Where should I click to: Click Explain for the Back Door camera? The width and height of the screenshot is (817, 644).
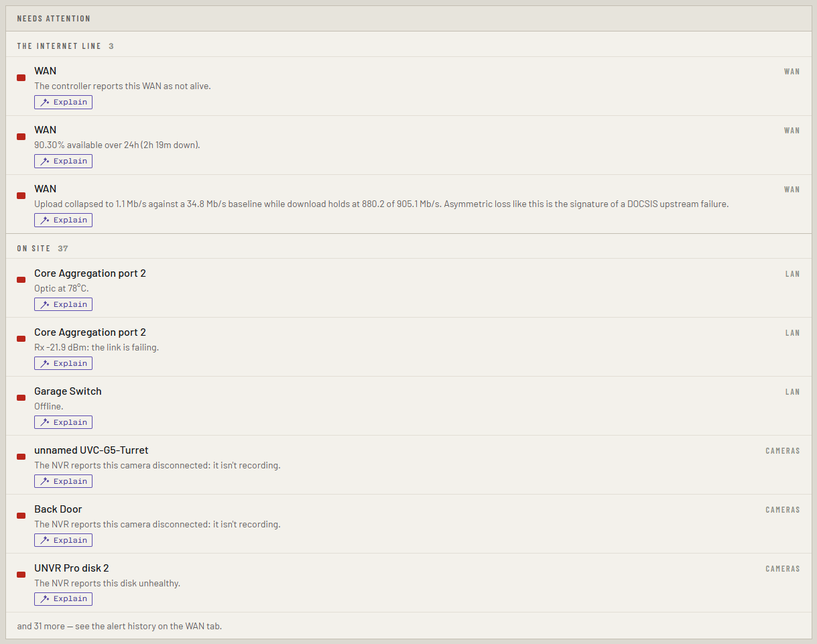coord(63,540)
